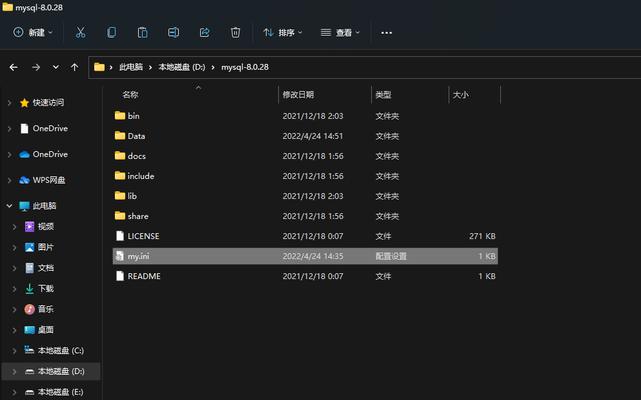This screenshot has height=400, width=641.
Task: Open 图片 in the sidebar
Action: click(46, 247)
